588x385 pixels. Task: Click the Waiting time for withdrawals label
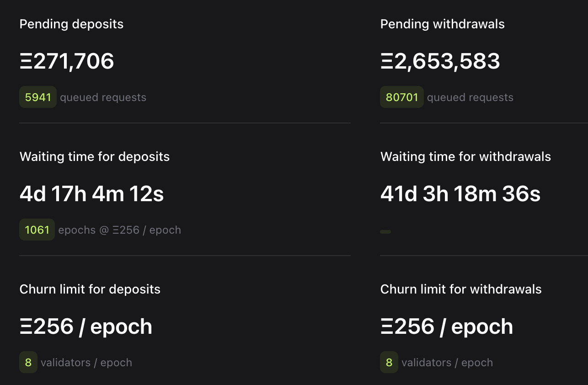pos(465,157)
